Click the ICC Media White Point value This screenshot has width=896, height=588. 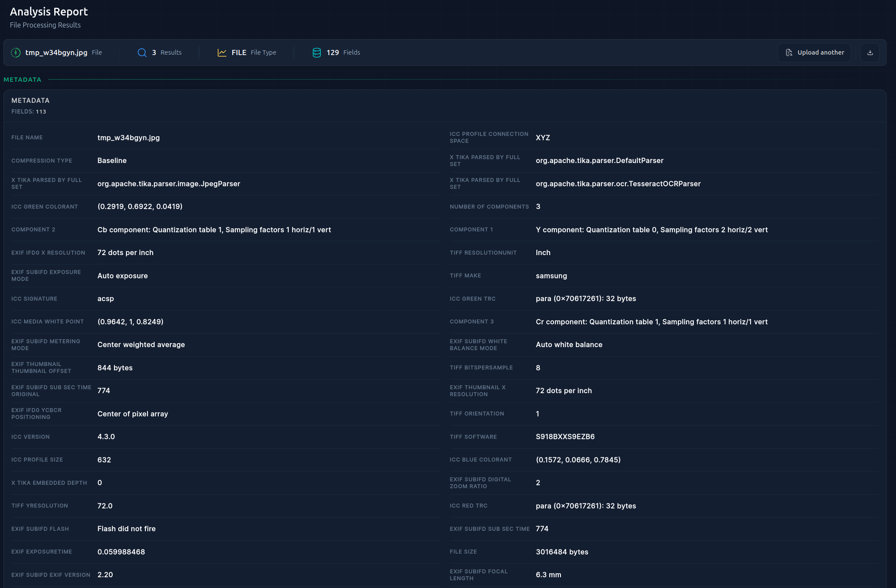[130, 322]
